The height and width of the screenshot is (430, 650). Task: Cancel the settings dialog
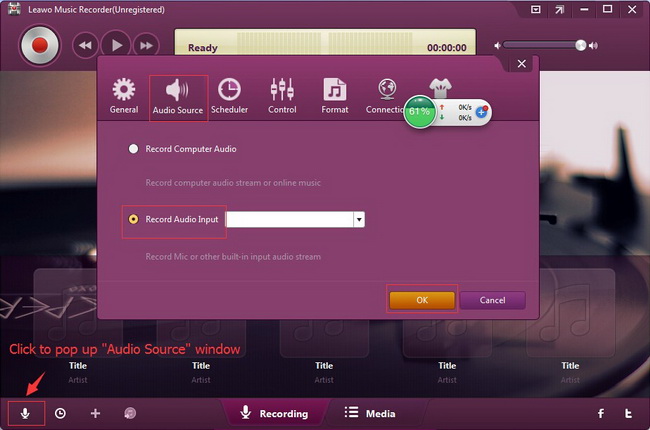[492, 300]
